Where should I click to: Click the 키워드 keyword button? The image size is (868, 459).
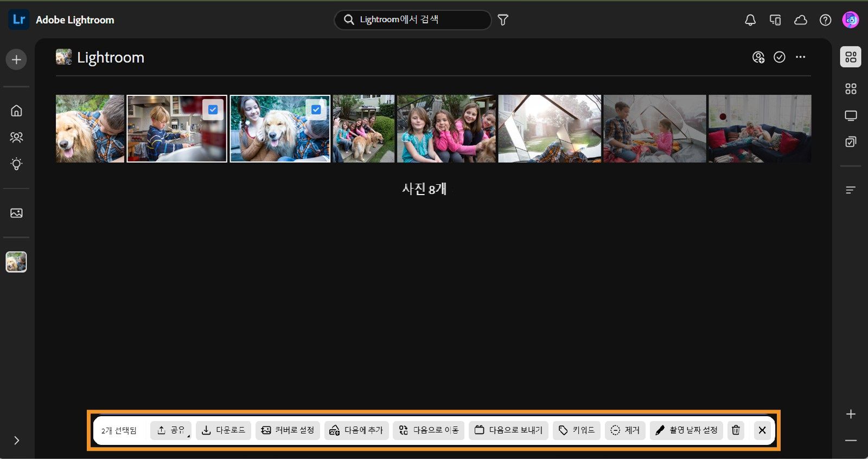tap(577, 430)
